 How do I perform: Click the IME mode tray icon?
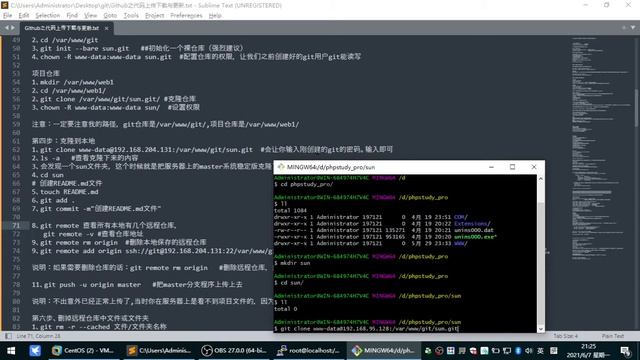(554, 351)
